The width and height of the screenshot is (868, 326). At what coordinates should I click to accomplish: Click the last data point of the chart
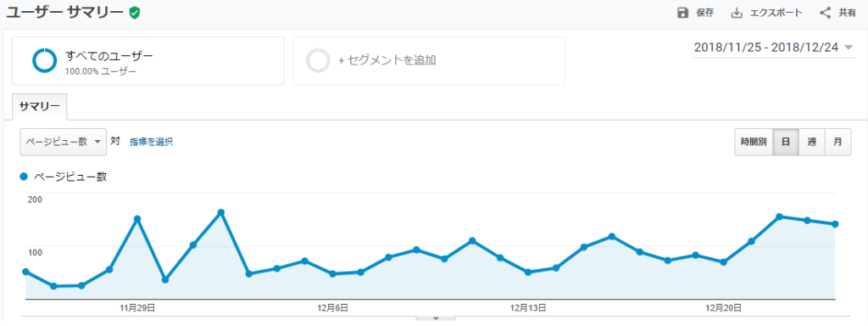(x=835, y=224)
